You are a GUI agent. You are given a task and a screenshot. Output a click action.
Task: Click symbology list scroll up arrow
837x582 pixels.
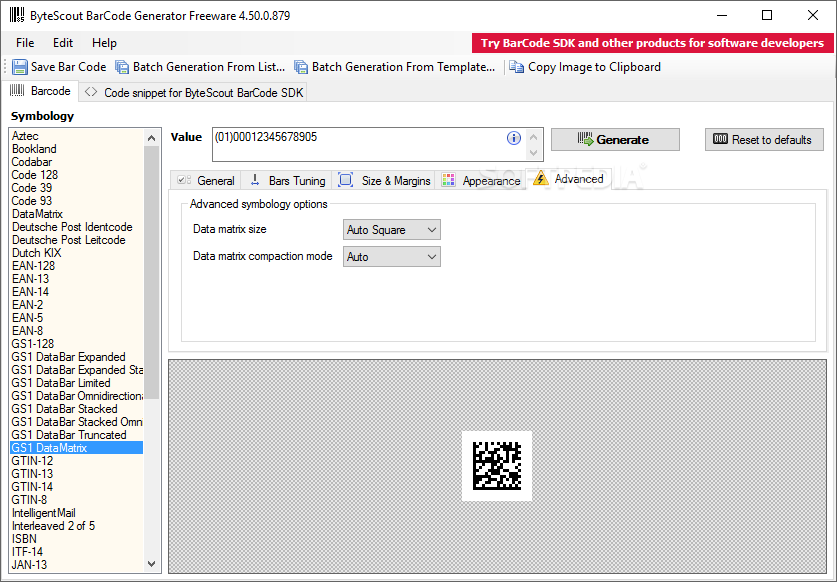point(152,138)
